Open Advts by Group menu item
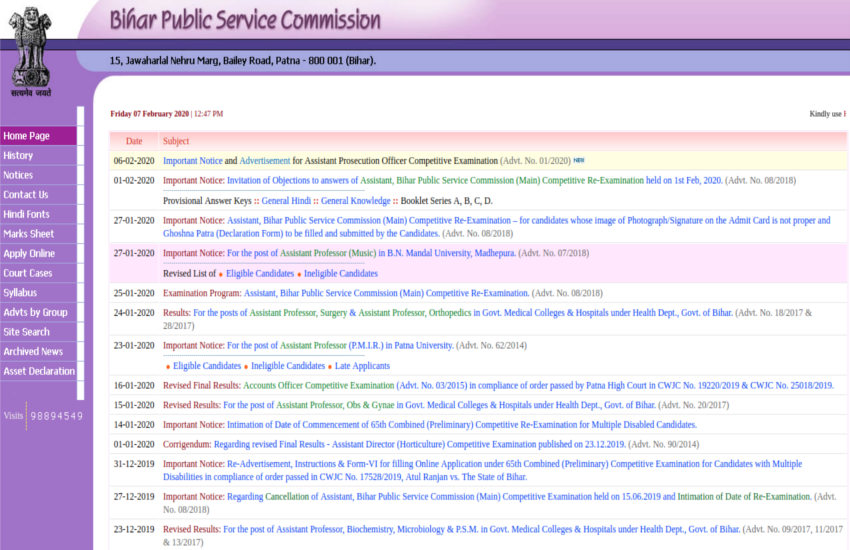This screenshot has height=550, width=850. coord(35,312)
